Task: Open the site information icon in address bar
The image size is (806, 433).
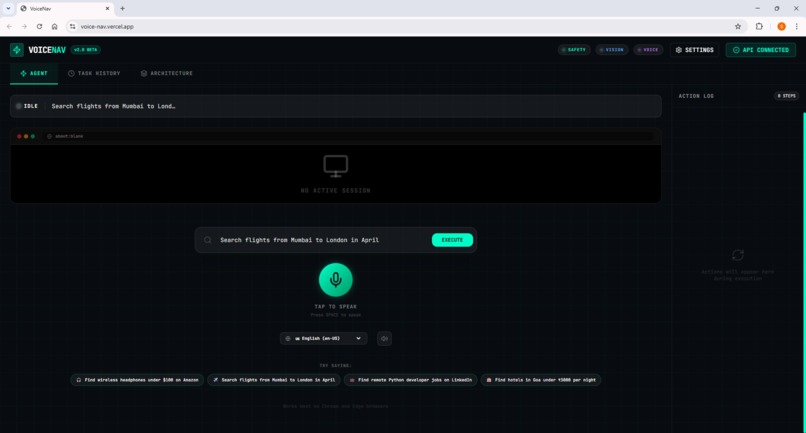Action: tap(72, 26)
